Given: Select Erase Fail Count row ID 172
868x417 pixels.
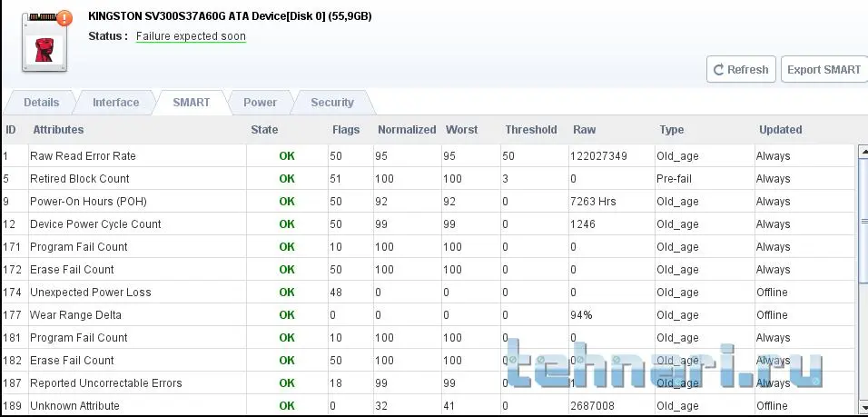Looking at the screenshot, I should pos(429,270).
